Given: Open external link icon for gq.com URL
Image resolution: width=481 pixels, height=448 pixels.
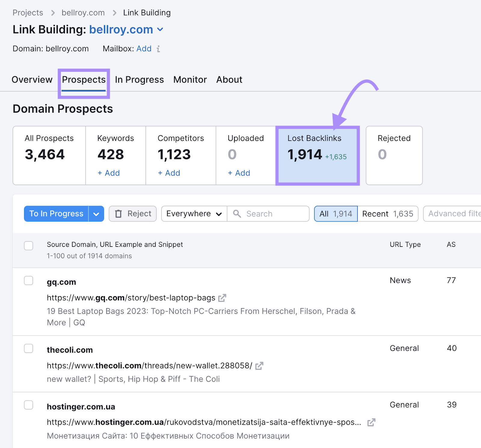Looking at the screenshot, I should point(222,298).
